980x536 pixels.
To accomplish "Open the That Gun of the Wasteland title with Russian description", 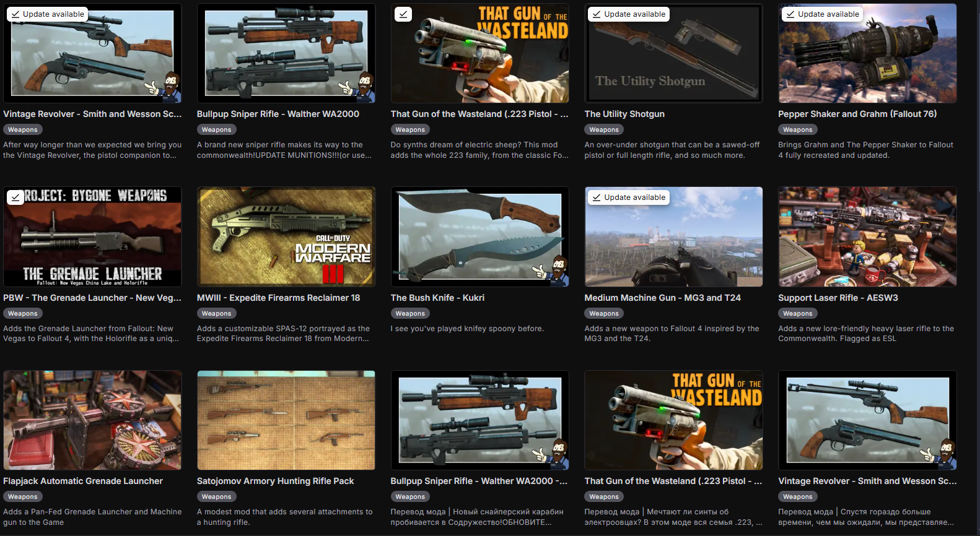I will 673,481.
